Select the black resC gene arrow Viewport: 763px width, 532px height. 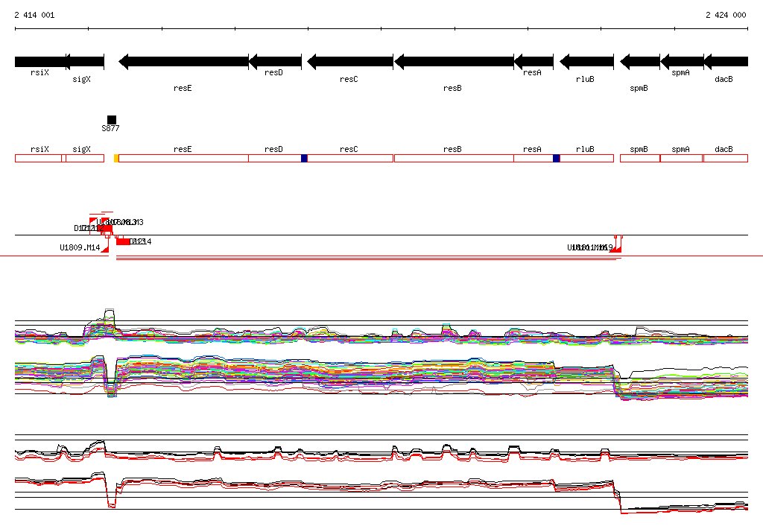[349, 61]
